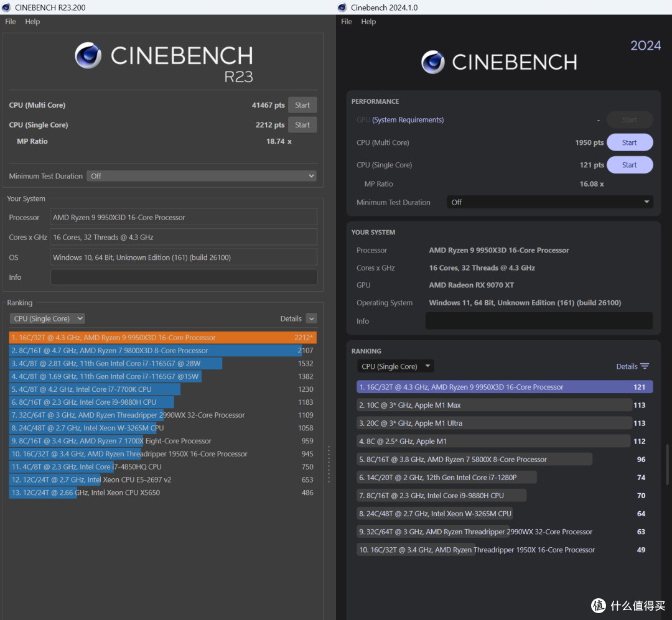Click the R23 Info input field
The height and width of the screenshot is (620, 672).
[x=184, y=277]
